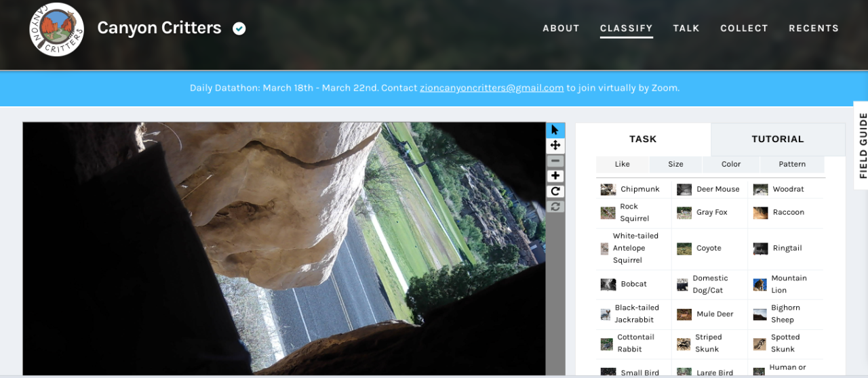Switch to the Task tab

coord(643,139)
